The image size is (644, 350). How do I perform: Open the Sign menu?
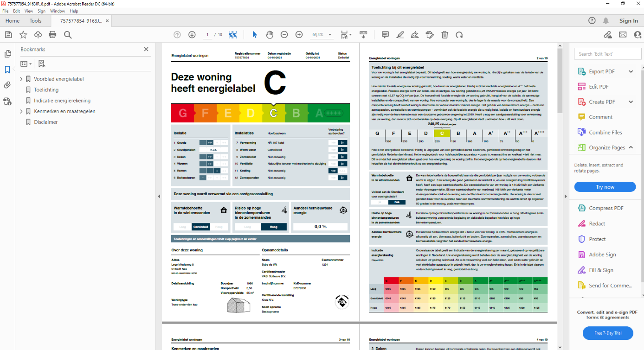coord(42,11)
